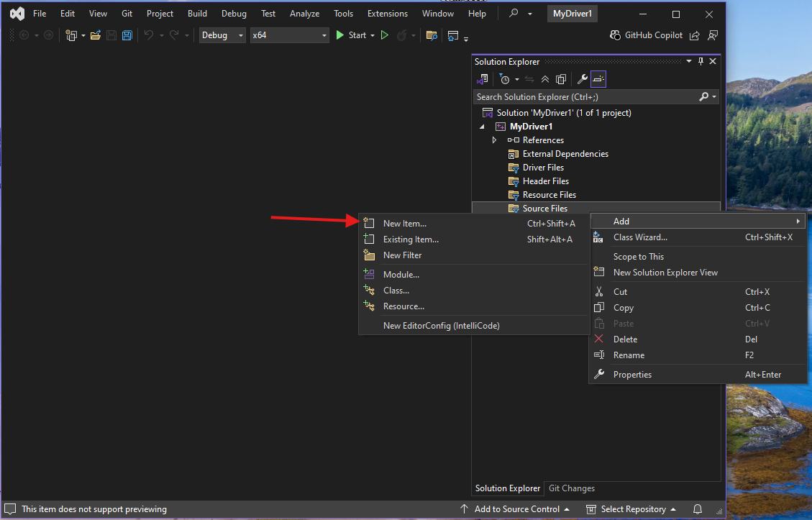Select the Driver Files filter
This screenshot has height=520, width=812.
click(x=543, y=168)
